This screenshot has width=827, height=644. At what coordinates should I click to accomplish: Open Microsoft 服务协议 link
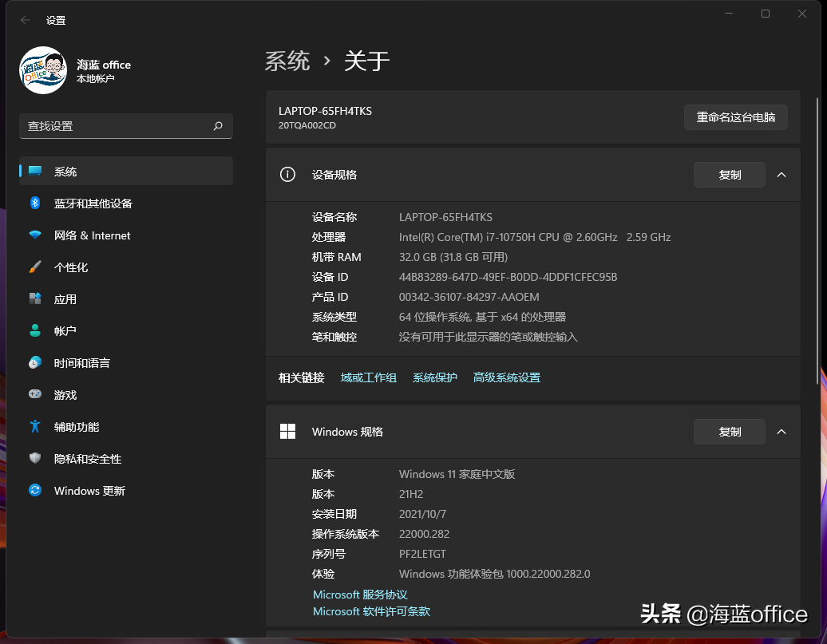point(360,595)
